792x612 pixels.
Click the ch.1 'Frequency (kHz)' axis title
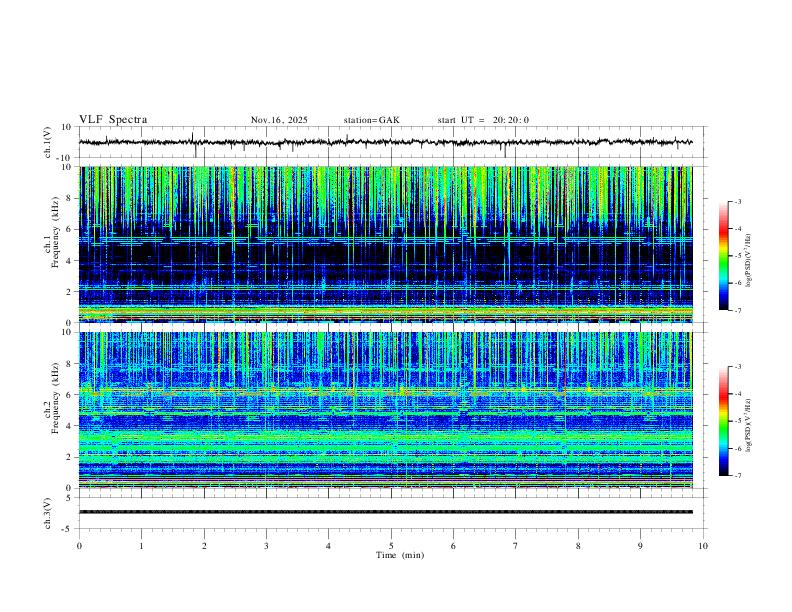[x=55, y=233]
